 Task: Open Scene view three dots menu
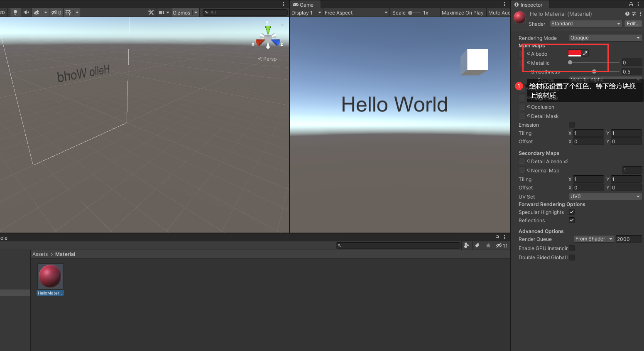point(284,4)
